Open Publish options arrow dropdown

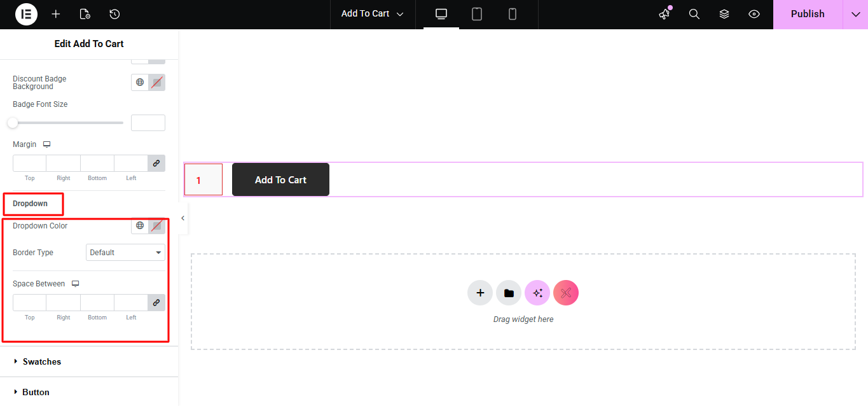(x=855, y=14)
